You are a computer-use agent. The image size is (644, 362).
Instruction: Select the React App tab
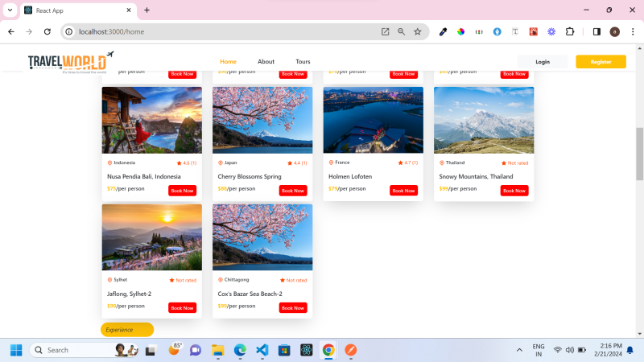pos(78,10)
